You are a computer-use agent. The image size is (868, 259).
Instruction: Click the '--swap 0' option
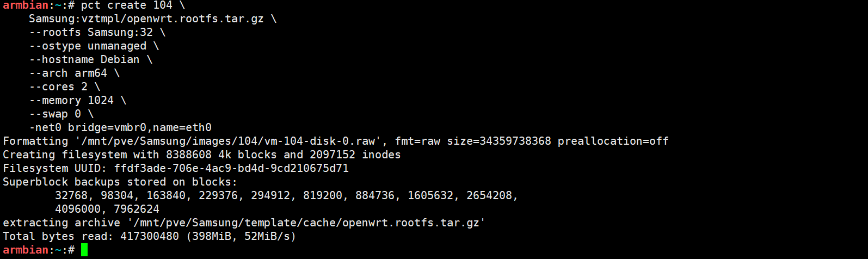[55, 114]
